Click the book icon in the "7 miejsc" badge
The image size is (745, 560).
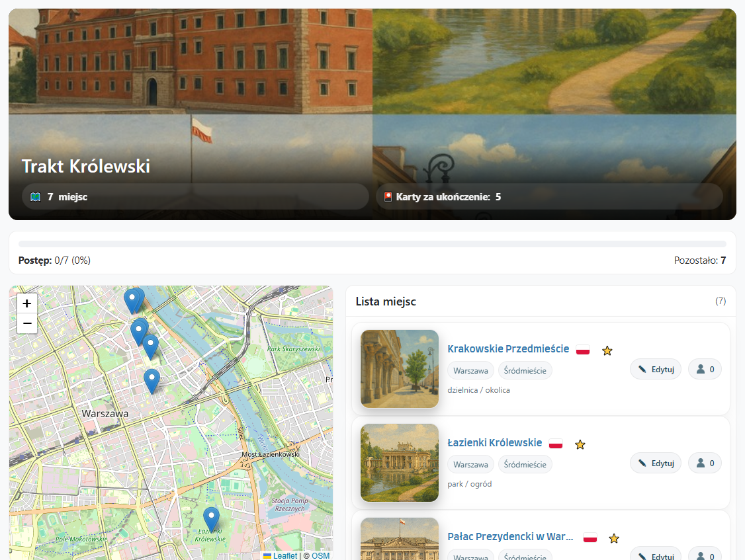coord(35,196)
